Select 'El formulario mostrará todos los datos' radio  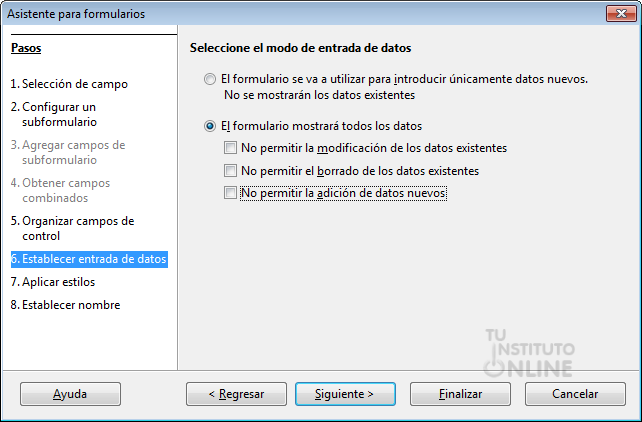point(209,127)
